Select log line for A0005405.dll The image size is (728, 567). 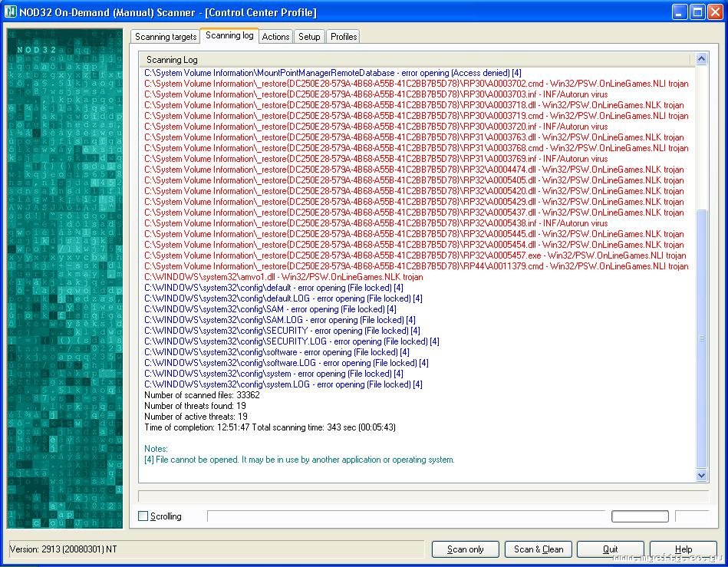pyautogui.click(x=413, y=180)
